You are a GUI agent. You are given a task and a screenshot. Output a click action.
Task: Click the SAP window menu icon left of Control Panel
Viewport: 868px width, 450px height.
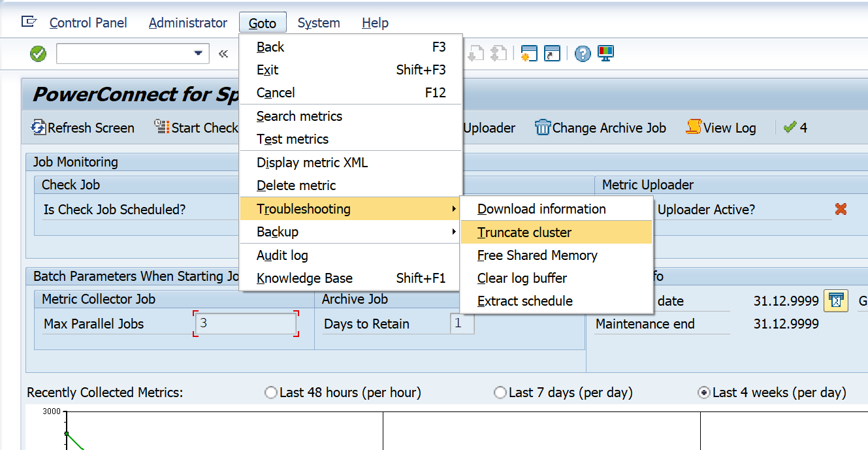coord(29,22)
